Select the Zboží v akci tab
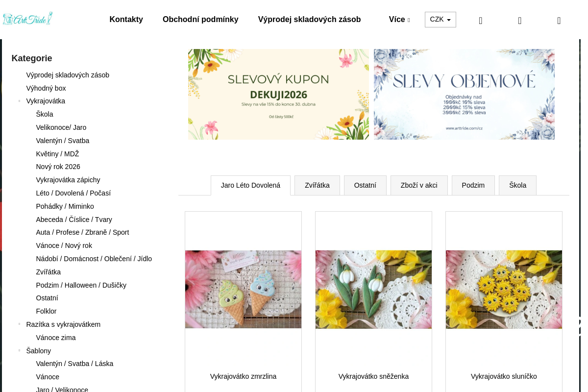588x392 pixels. tap(419, 185)
